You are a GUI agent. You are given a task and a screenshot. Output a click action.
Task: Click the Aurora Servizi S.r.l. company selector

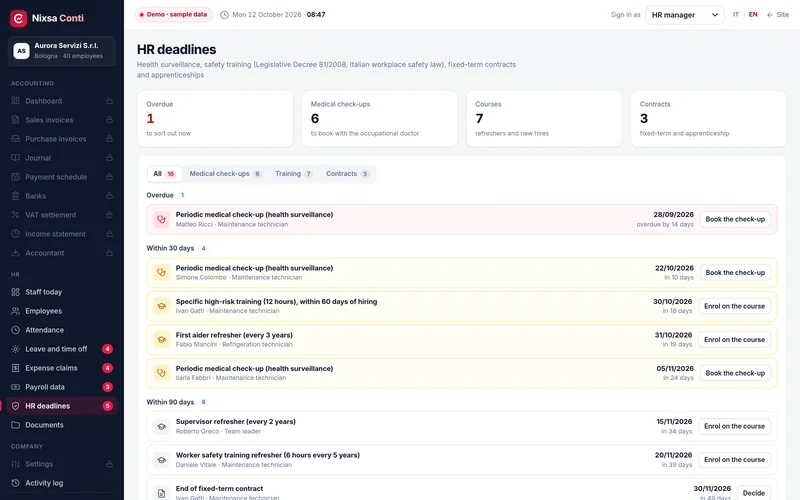coord(62,51)
